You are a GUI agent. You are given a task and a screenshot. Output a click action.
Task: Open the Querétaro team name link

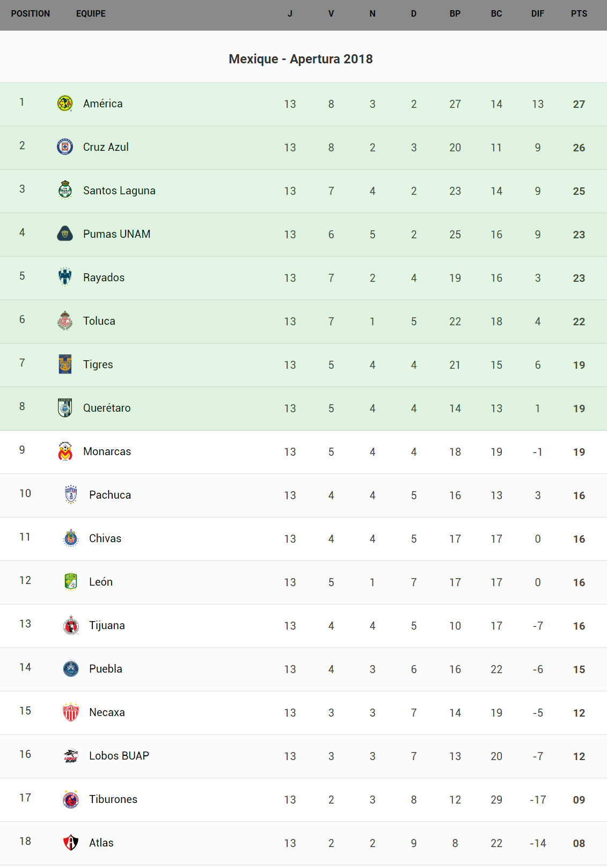pos(107,408)
